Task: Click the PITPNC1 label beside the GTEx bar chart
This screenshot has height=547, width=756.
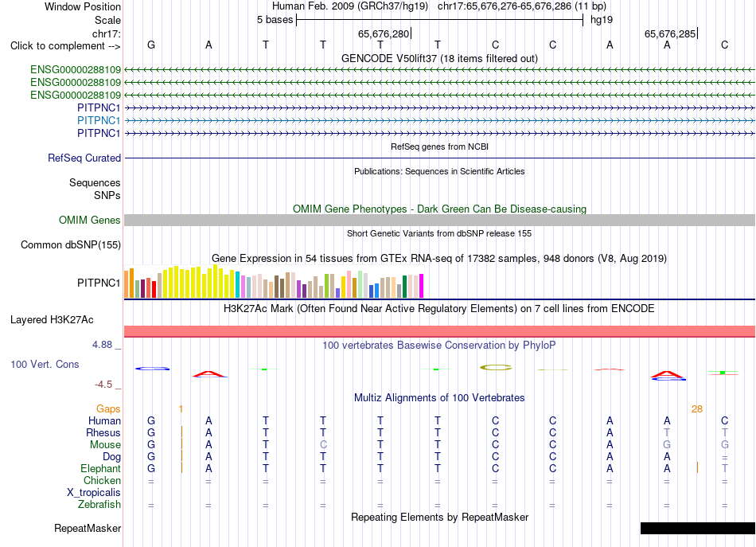Action: [99, 283]
